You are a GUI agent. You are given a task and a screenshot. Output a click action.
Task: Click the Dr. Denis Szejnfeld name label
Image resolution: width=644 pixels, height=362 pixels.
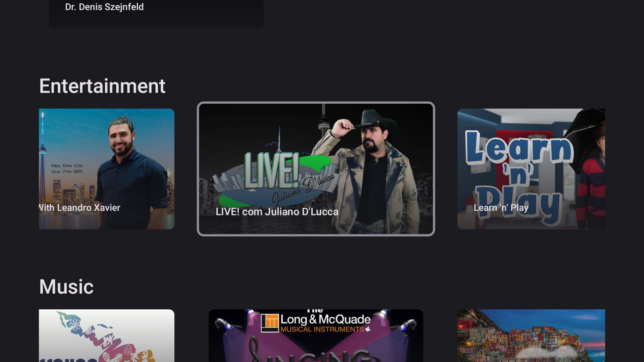point(104,7)
